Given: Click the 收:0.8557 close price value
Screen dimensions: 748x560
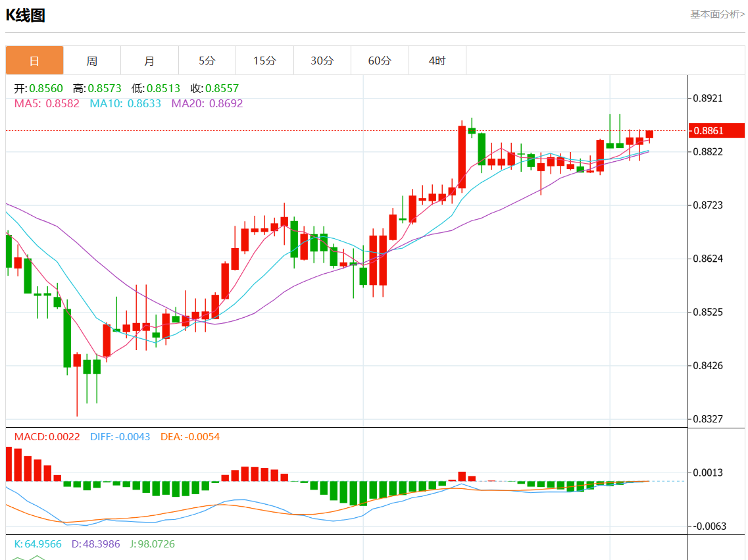Looking at the screenshot, I should (x=214, y=88).
